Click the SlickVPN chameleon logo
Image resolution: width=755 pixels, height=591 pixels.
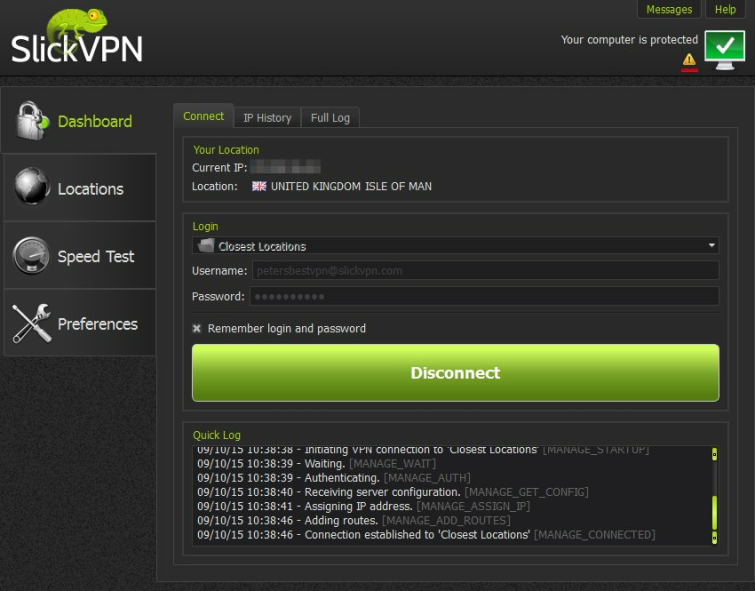click(77, 38)
